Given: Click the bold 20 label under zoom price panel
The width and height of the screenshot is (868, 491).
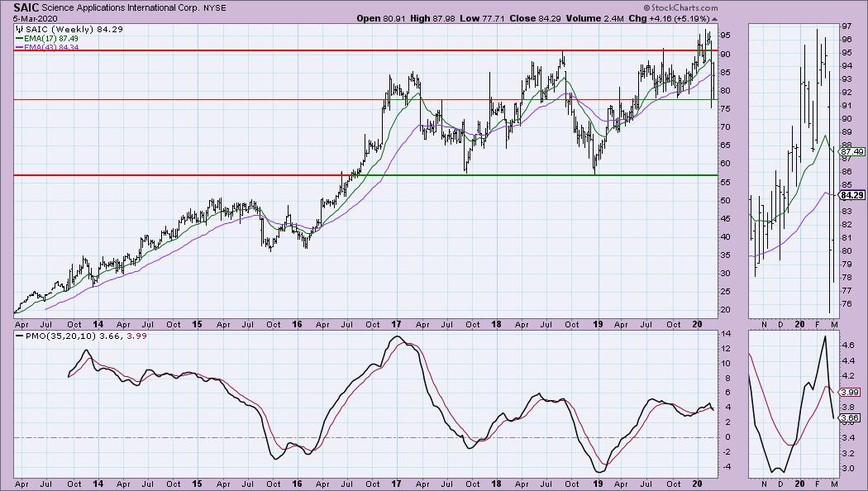Looking at the screenshot, I should tap(799, 325).
